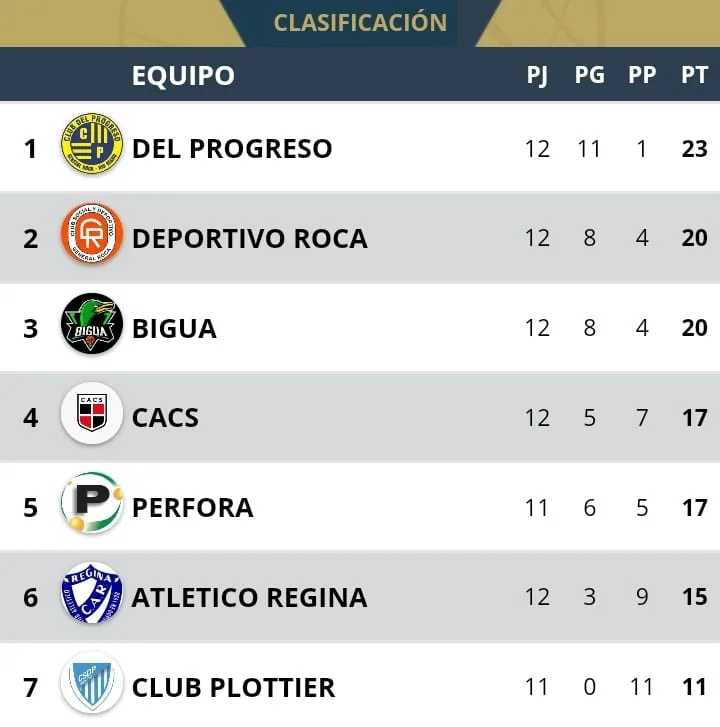Click the CACS shield logo
Viewport: 720px width, 727px height.
[x=92, y=416]
